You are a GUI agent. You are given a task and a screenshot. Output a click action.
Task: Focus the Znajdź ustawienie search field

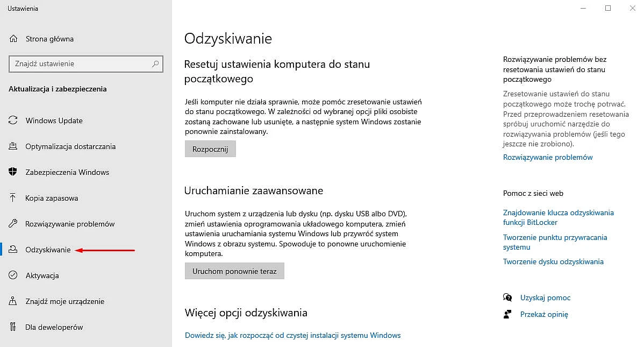(86, 63)
